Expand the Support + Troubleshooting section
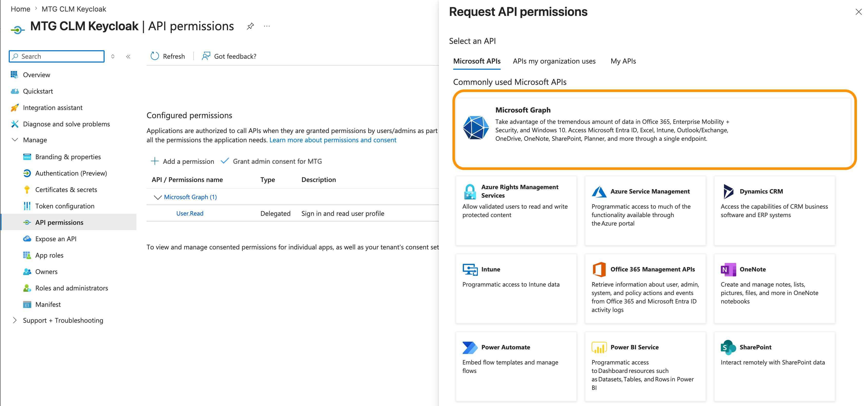The width and height of the screenshot is (868, 406). (15, 320)
